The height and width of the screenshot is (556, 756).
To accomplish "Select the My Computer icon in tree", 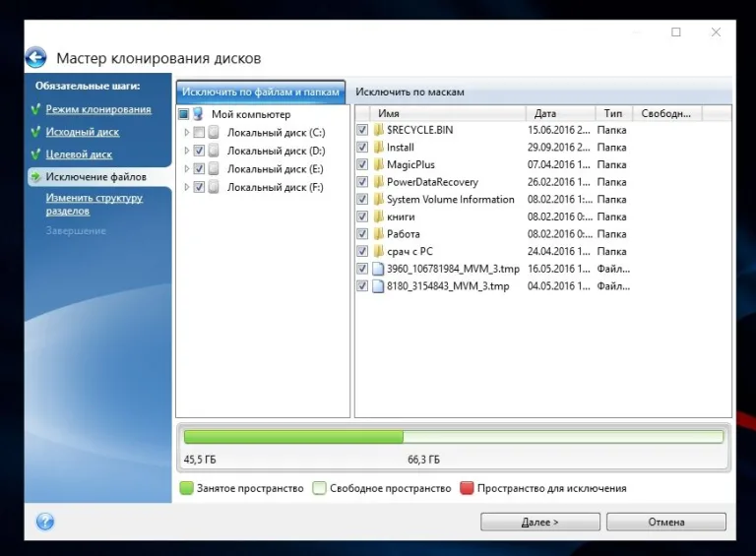I will point(198,114).
